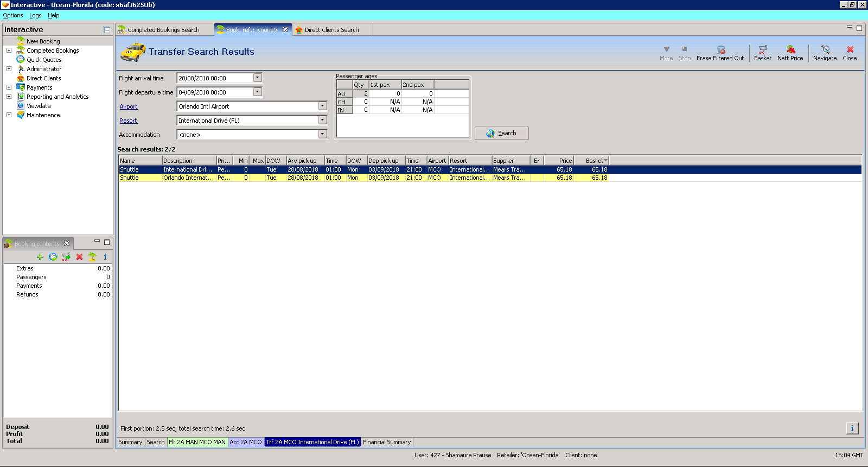Maximize the Booking contents panel
The height and width of the screenshot is (467, 868).
coord(107,242)
